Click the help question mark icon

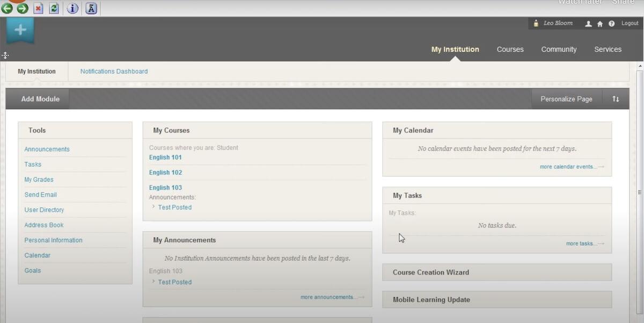coord(611,24)
